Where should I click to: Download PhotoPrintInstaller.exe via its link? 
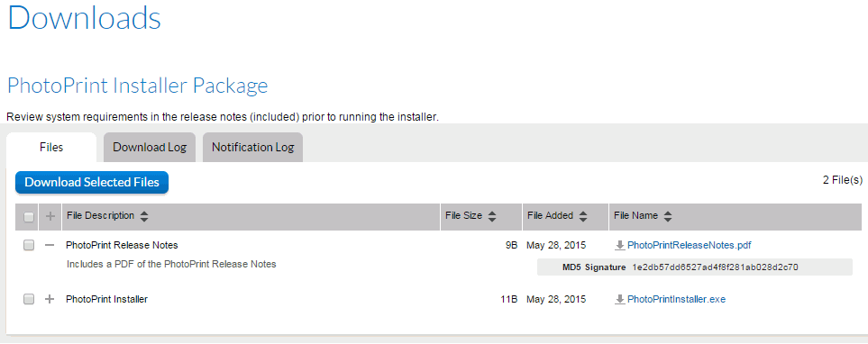(677, 299)
